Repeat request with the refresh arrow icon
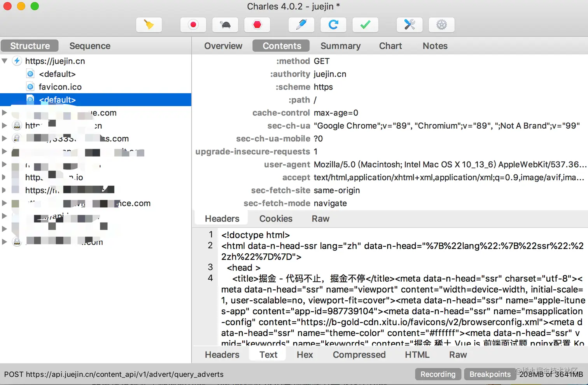The width and height of the screenshot is (588, 385). point(333,25)
